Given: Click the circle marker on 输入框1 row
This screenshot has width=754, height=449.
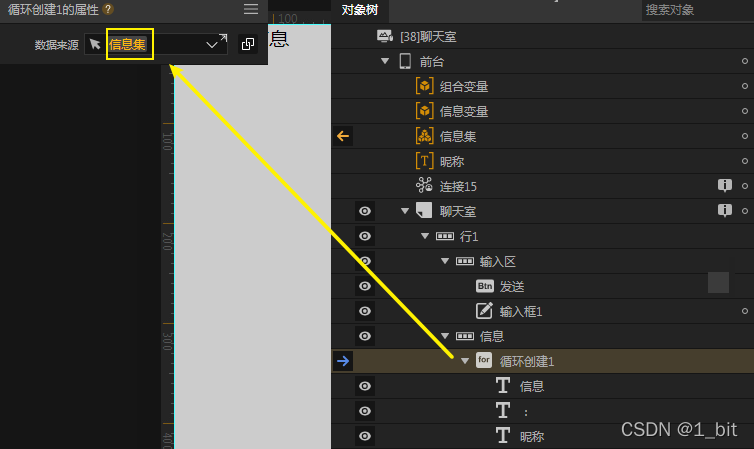Looking at the screenshot, I should tap(744, 311).
